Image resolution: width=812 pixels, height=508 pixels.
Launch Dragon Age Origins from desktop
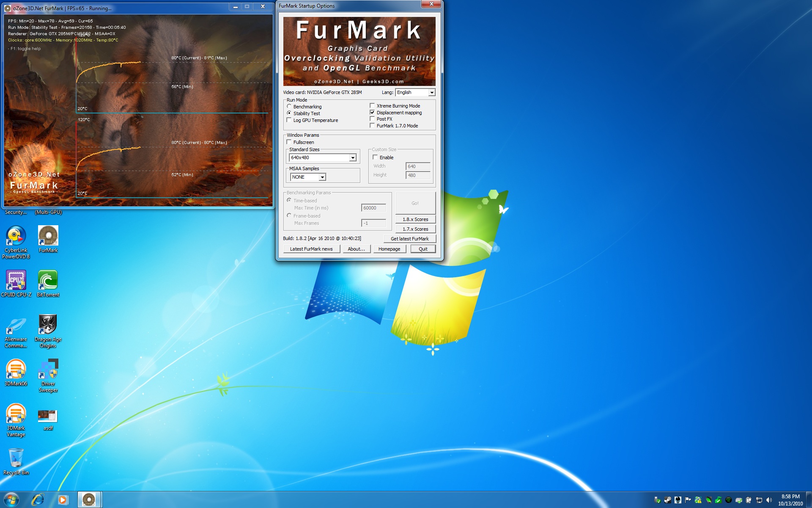(x=48, y=331)
